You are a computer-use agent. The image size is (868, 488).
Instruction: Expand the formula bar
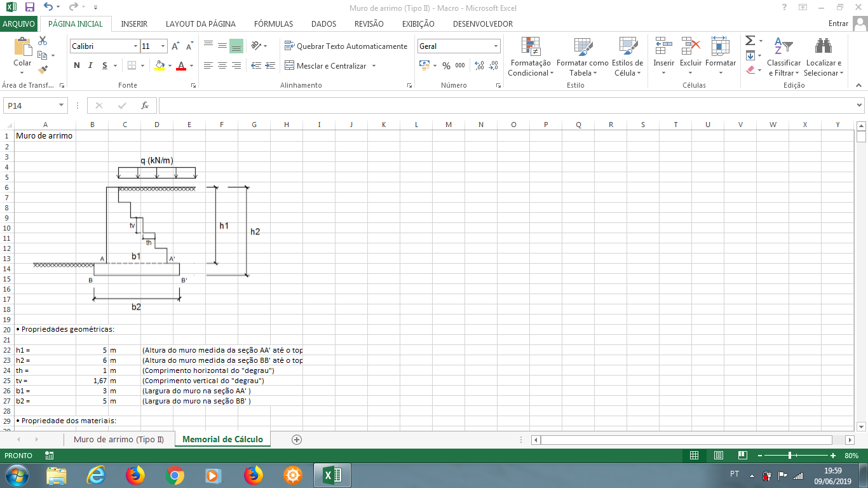pyautogui.click(x=860, y=105)
